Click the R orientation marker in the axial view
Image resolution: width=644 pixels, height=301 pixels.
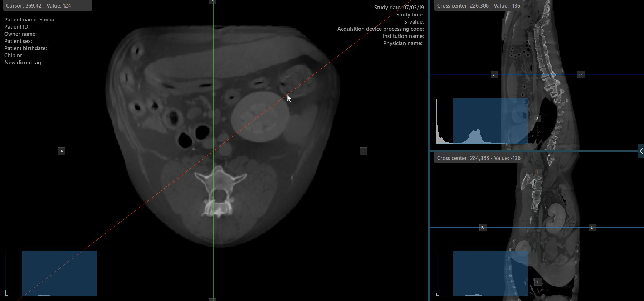(62, 151)
